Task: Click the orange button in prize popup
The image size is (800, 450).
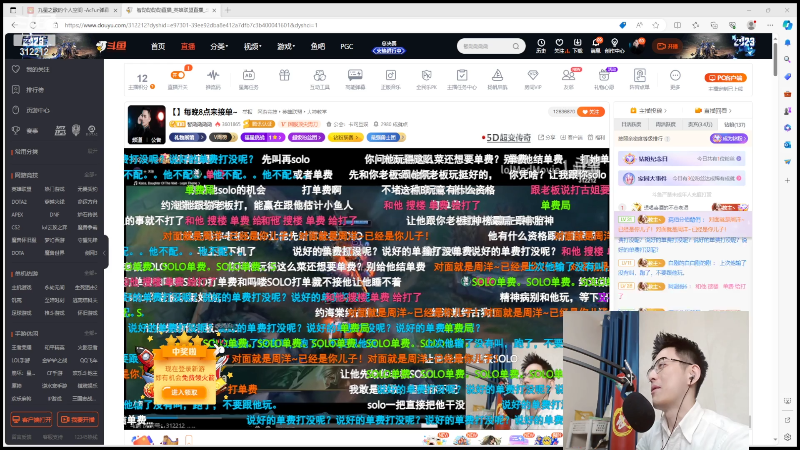Action: [184, 392]
